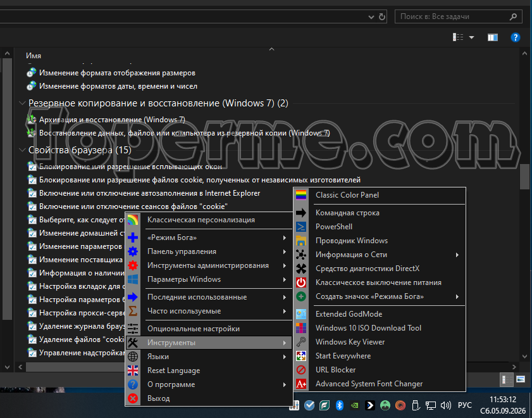This screenshot has height=418, width=532.
Task: Click the PowerShell icon in submenu
Action: [301, 227]
